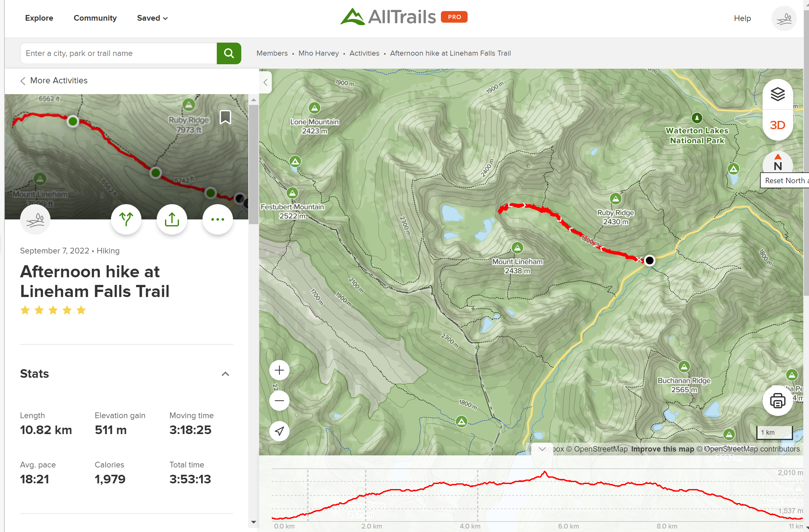Bookmark this activity with the bookmark icon

coord(225,117)
